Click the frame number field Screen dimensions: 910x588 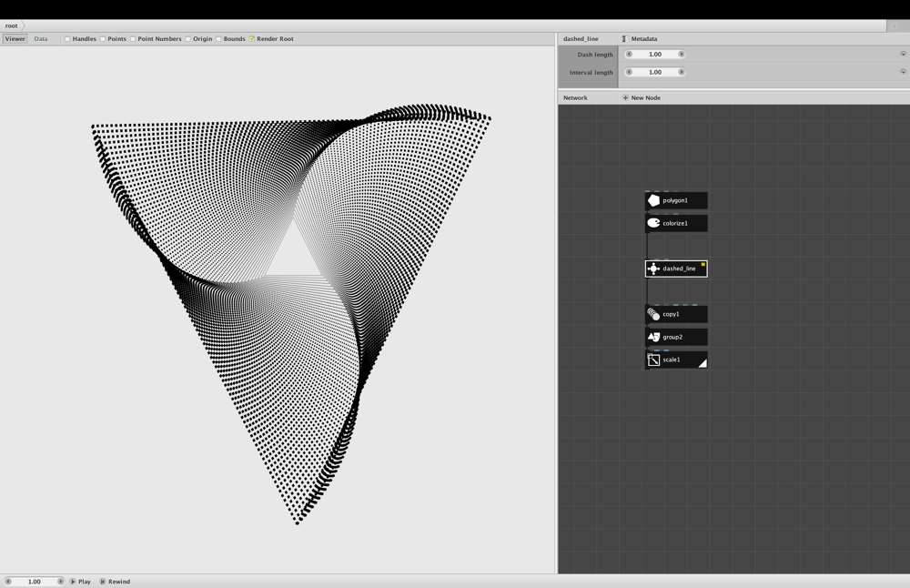coord(35,581)
